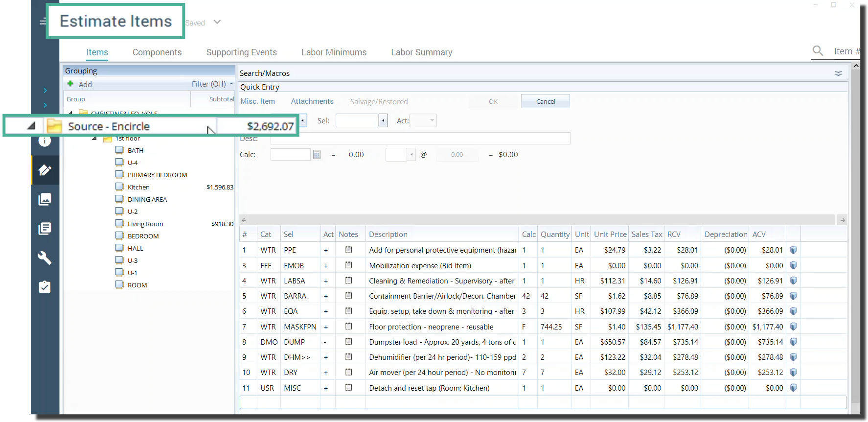The width and height of the screenshot is (868, 422).
Task: Open the Filter (Off) dropdown
Action: pos(212,84)
